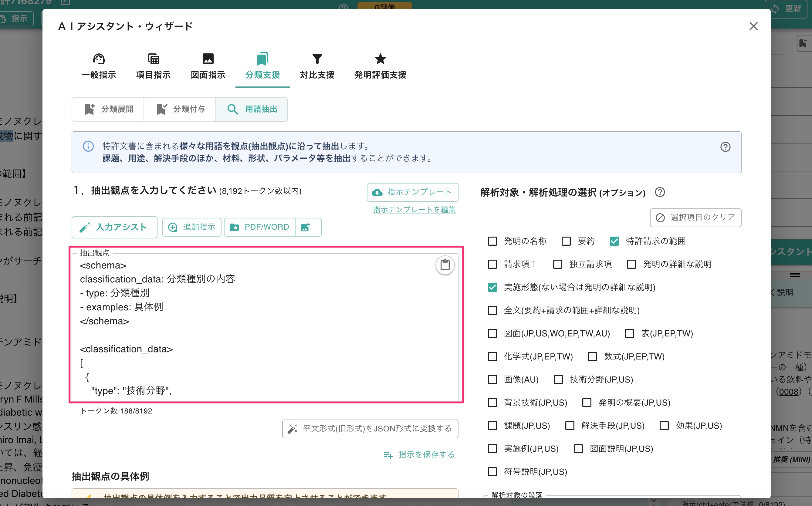
Task: Open help icon in the info banner
Action: pyautogui.click(x=725, y=147)
